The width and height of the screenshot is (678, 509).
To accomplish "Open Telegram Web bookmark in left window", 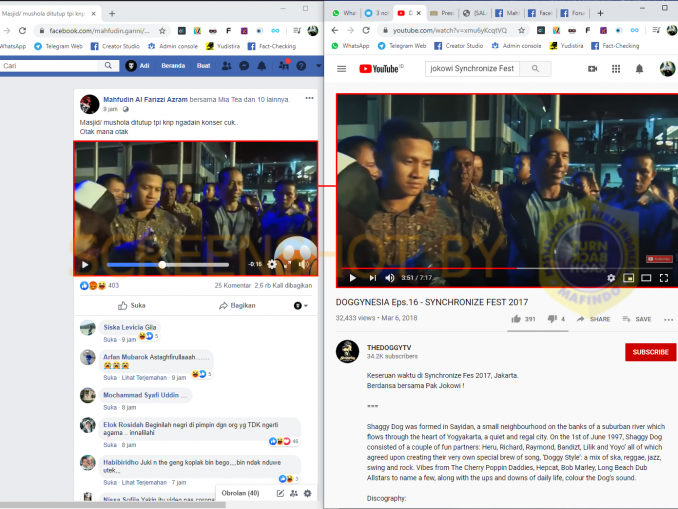I will click(59, 46).
